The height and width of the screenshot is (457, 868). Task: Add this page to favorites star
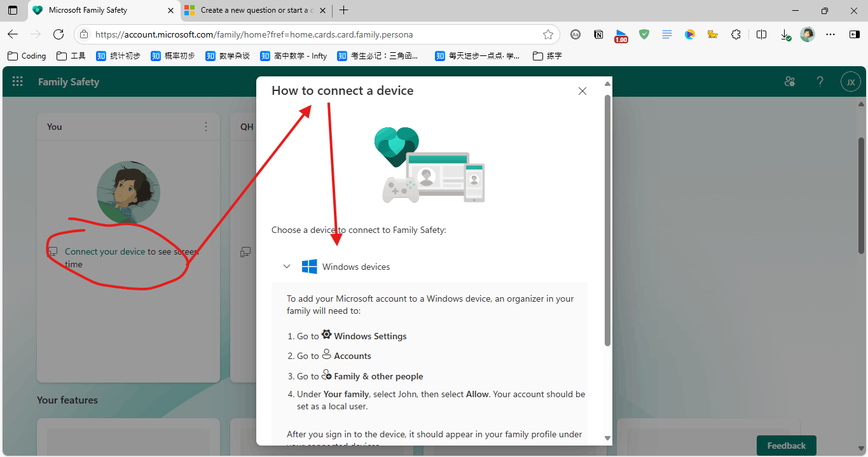pyautogui.click(x=548, y=34)
